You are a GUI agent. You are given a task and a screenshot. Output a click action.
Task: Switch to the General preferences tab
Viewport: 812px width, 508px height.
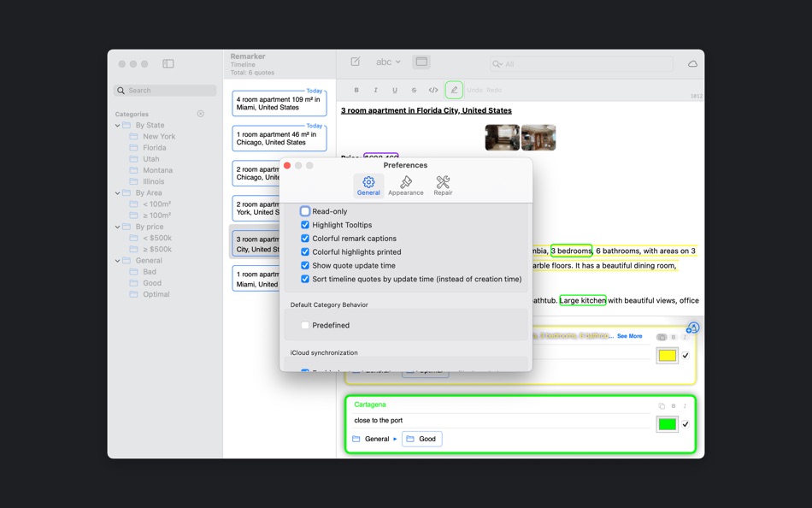tap(368, 186)
